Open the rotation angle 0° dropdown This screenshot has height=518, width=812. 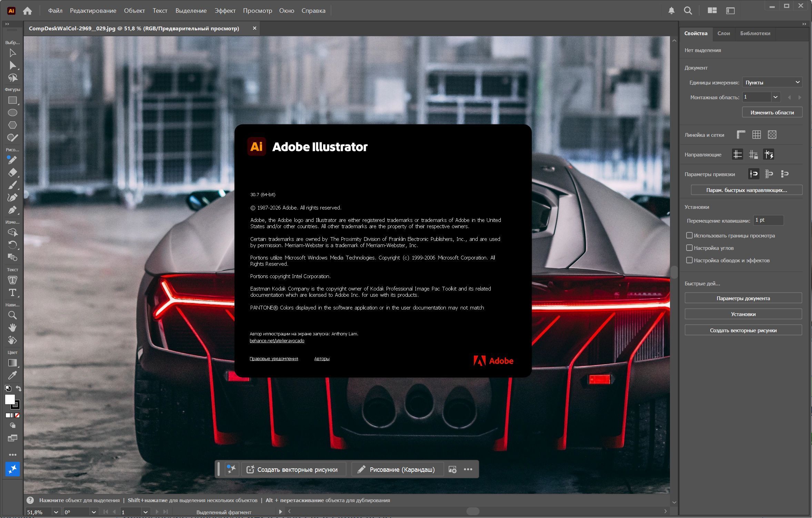click(x=93, y=512)
